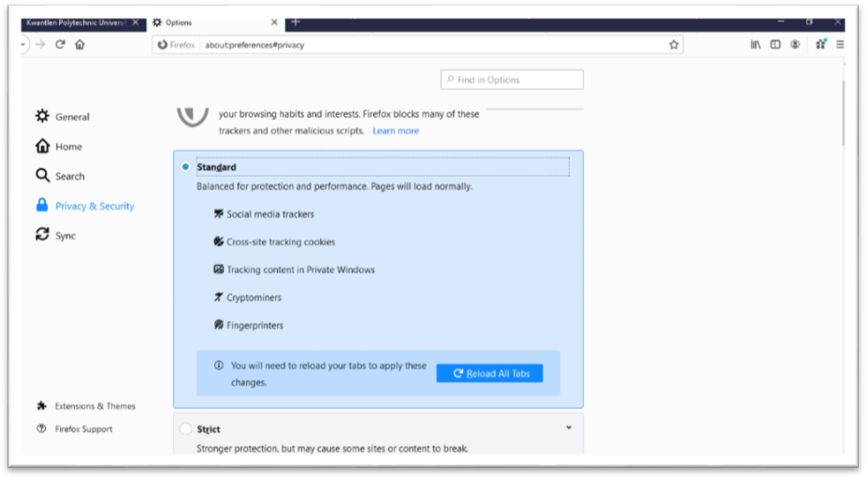Click the Extensions & Themes puzzle icon
This screenshot has width=868, height=479.
[x=41, y=406]
